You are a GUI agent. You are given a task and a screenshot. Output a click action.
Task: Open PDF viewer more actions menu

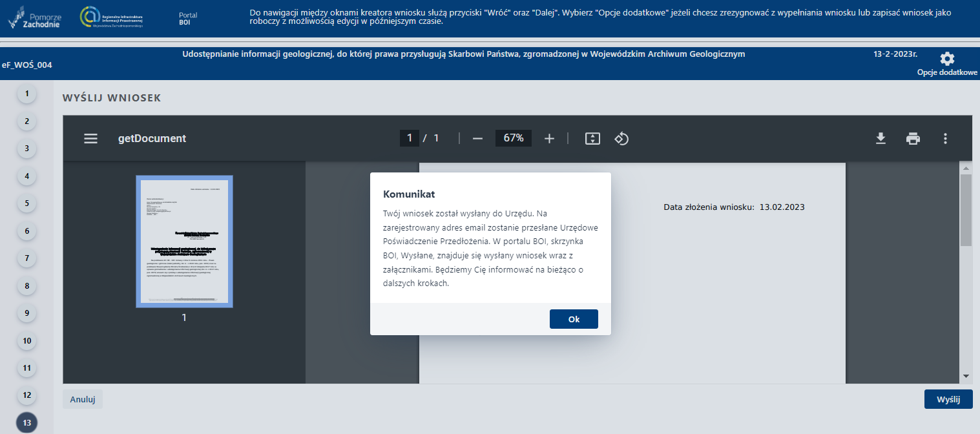pyautogui.click(x=945, y=138)
